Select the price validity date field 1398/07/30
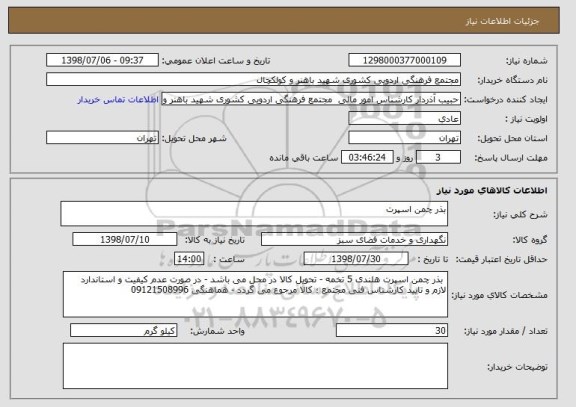576x407 pixels. pyautogui.click(x=356, y=259)
